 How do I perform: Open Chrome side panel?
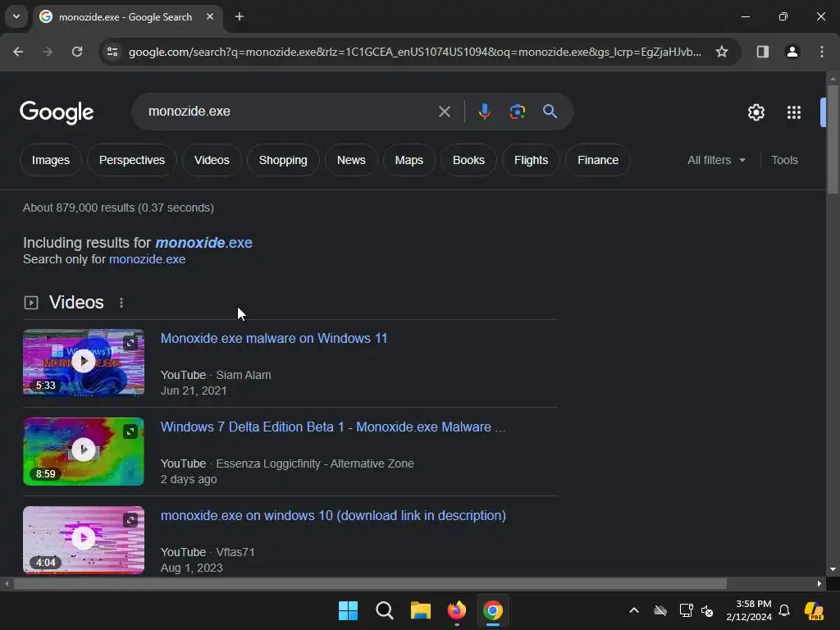click(762, 52)
